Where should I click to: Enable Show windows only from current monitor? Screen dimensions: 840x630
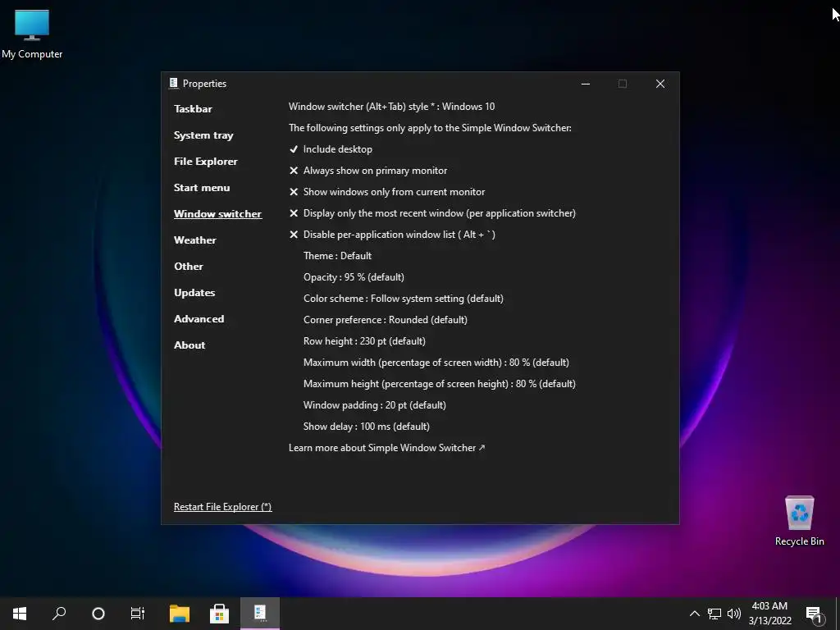pos(387,192)
